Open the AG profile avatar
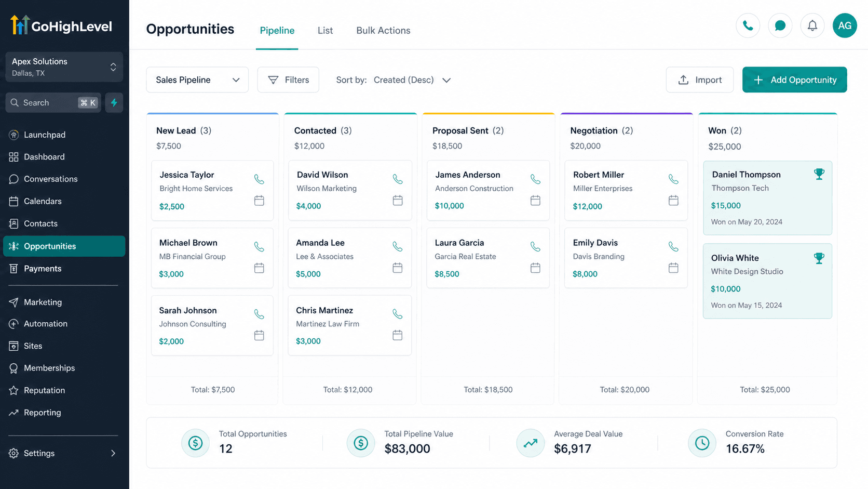The image size is (868, 489). (845, 25)
